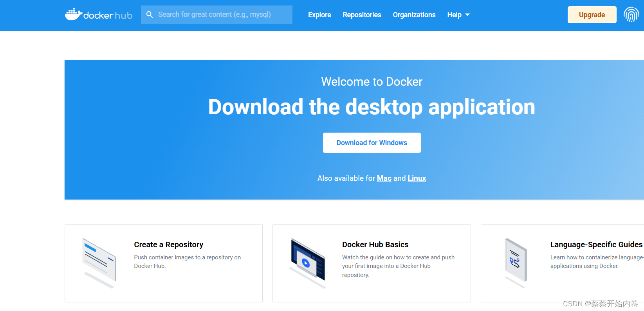Screen dimensions: 644x311
Task: Follow the Mac download link
Action: click(384, 178)
